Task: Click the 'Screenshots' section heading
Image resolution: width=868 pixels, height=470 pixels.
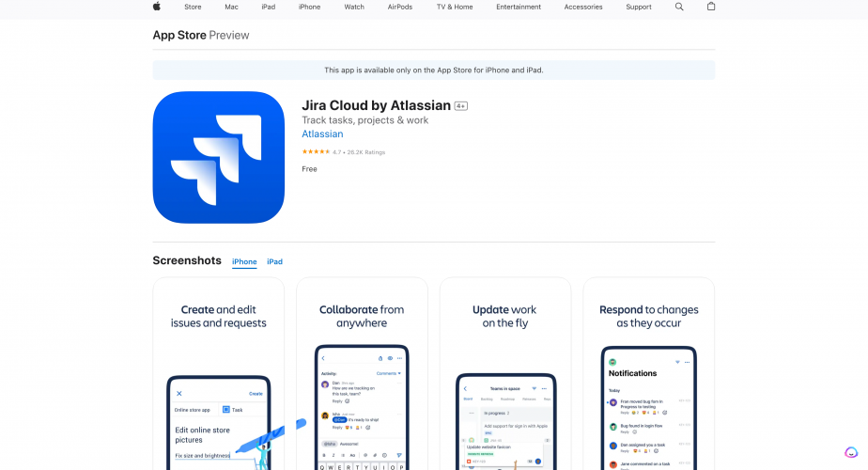Action: [x=187, y=260]
